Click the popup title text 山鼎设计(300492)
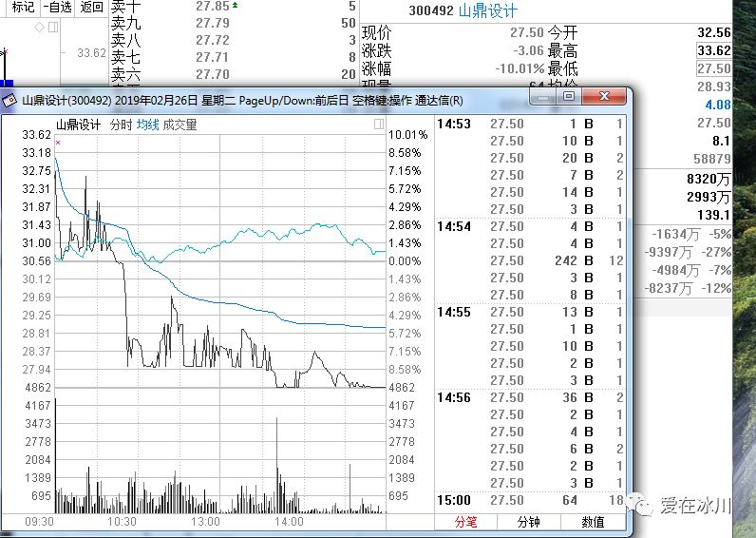Image resolution: width=756 pixels, height=538 pixels. tap(66, 101)
